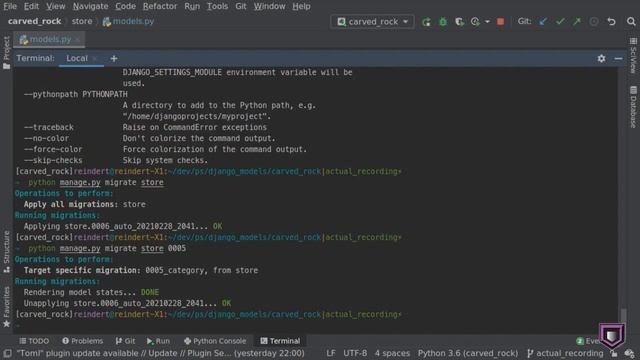
Task: Click '--skip-checks' option text
Action: (53, 160)
